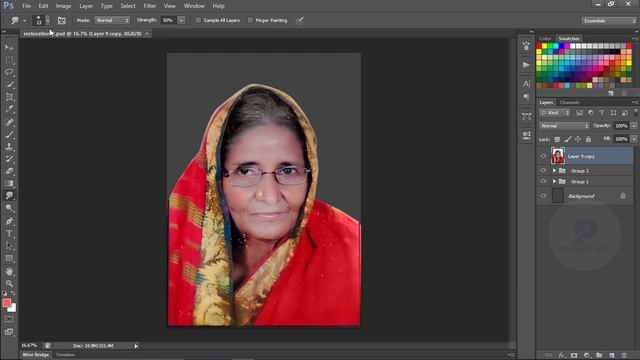
Task: Click the background white color swatch
Action: pyautogui.click(x=13, y=309)
